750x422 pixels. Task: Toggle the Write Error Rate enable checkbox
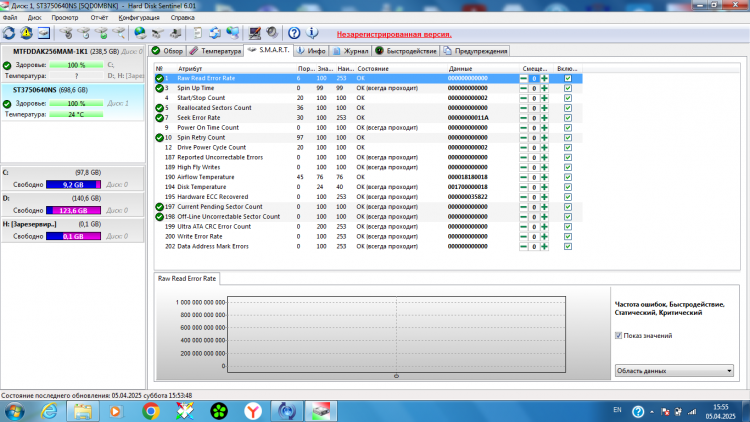pyautogui.click(x=568, y=236)
